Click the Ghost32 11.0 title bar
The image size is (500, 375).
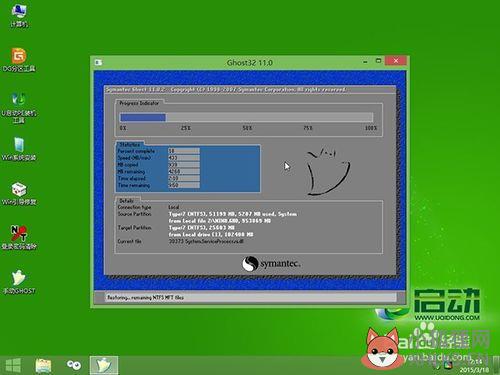click(x=249, y=62)
